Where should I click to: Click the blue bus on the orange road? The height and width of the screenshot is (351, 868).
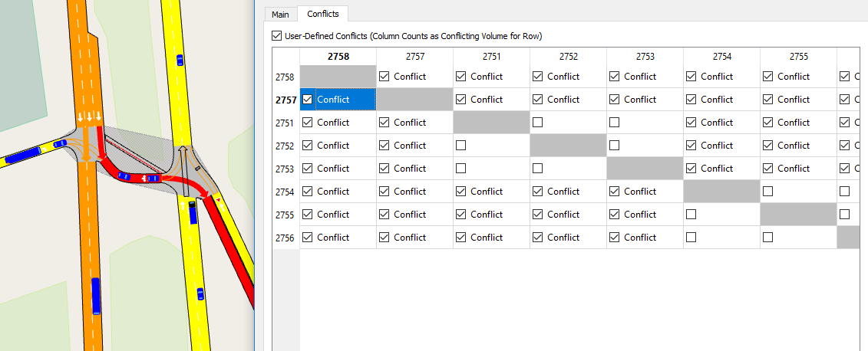(x=96, y=297)
